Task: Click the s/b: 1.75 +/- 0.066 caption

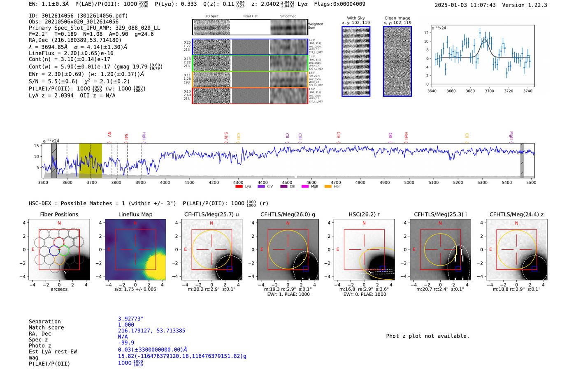Action: 135,289
